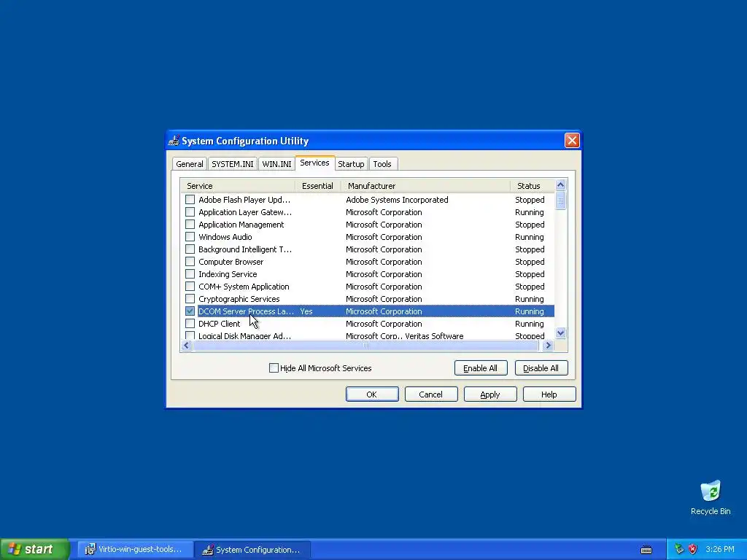
Task: Click the System Configuration Utility title icon
Action: pos(174,141)
